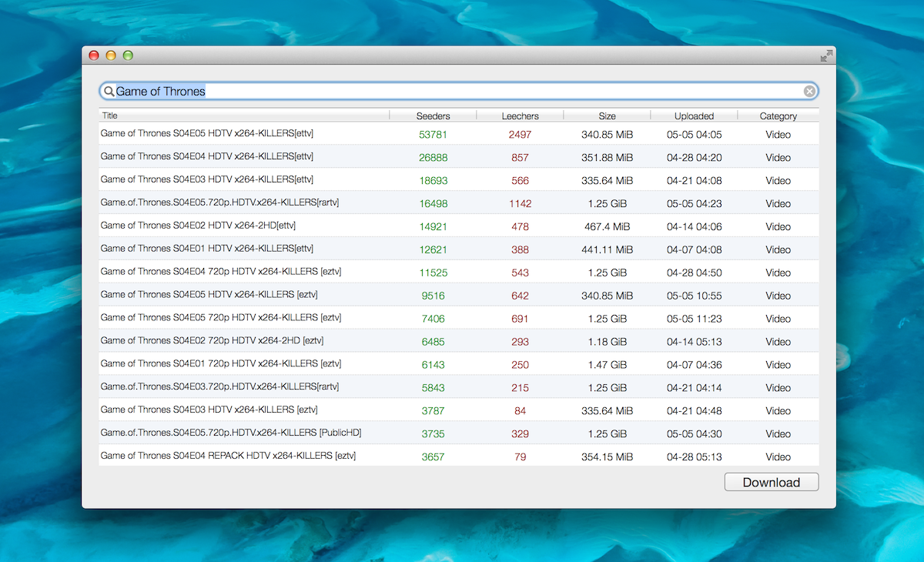Click upload date 05-05 04:23
The width and height of the screenshot is (924, 562).
tap(695, 204)
